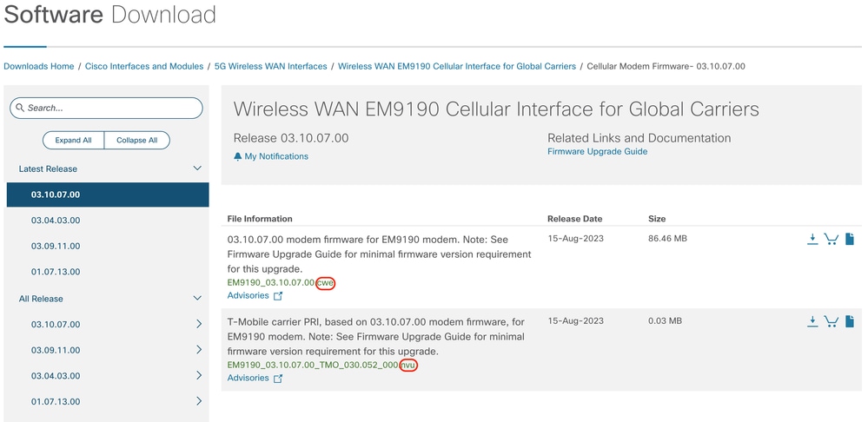Focus the Search input field

coord(106,108)
